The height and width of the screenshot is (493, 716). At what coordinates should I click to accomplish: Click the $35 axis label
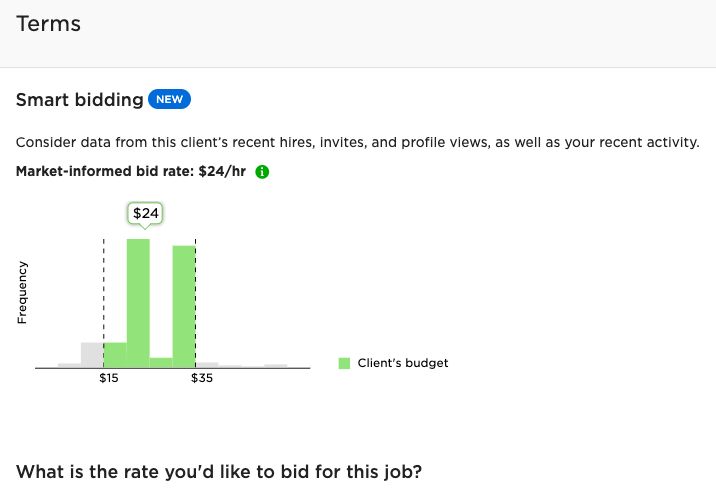[201, 378]
